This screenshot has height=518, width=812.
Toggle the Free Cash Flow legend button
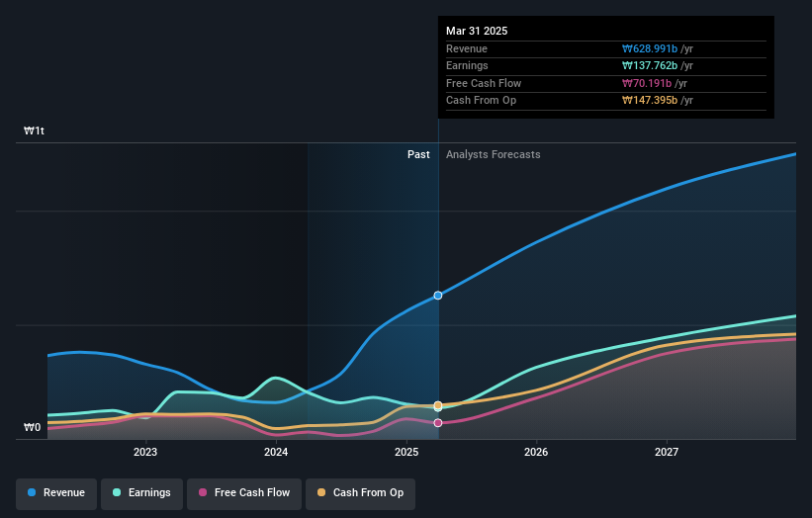pos(244,493)
